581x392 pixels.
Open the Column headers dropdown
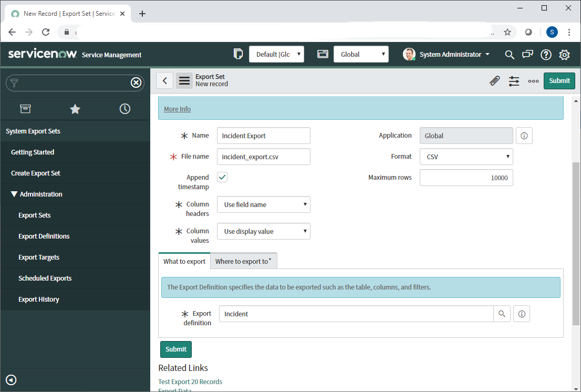[264, 204]
